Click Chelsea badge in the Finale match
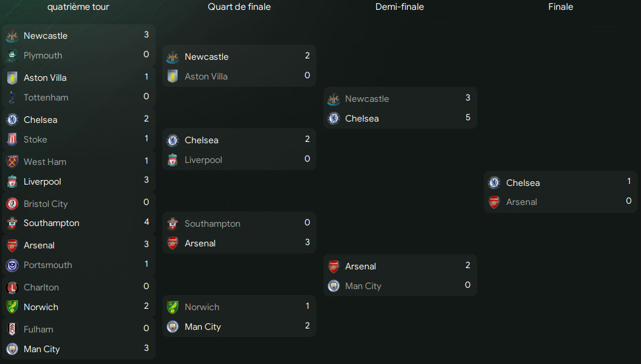Image resolution: width=641 pixels, height=364 pixels. coord(494,183)
